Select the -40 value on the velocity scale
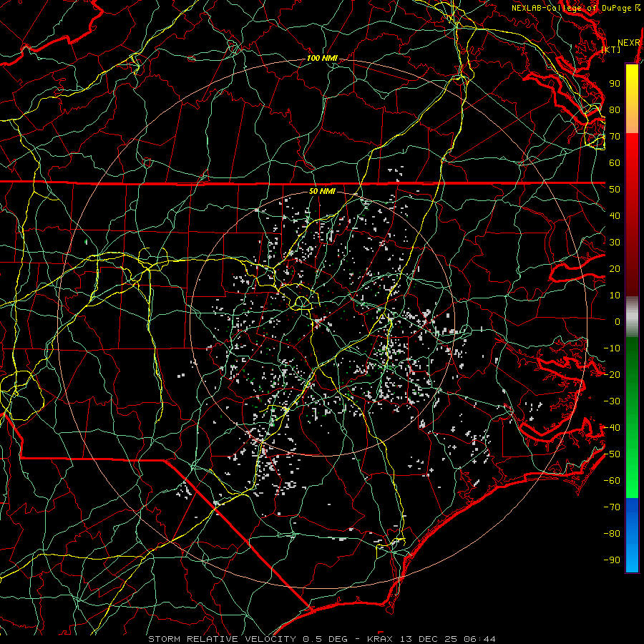Viewport: 644px width, 644px height. point(612,428)
